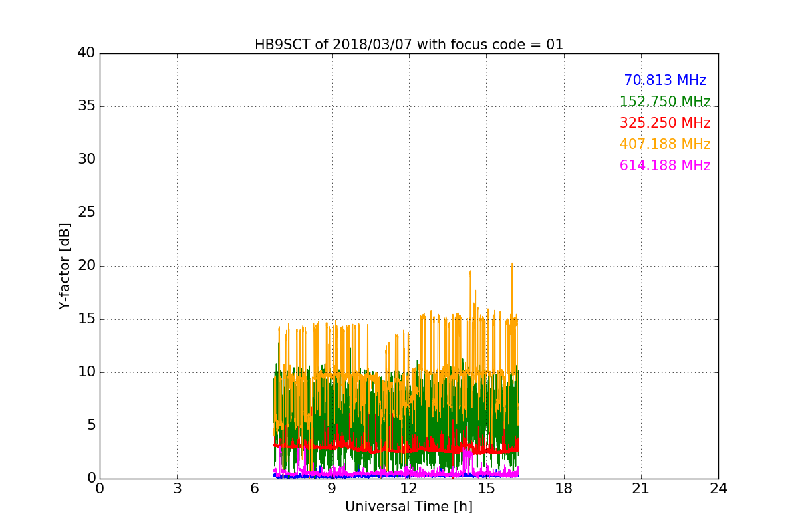Click x-axis tick value 3
Viewport: 798px width, 532px height.
point(177,489)
